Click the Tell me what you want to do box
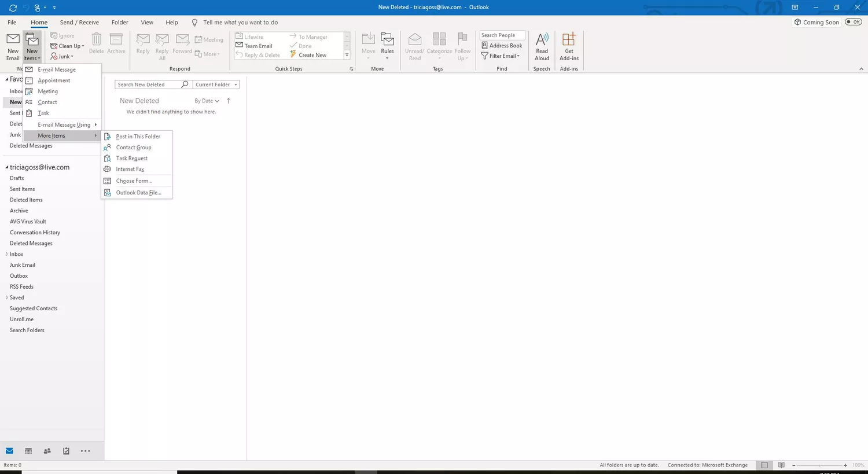Screen dimensions: 868x474 point(240,23)
